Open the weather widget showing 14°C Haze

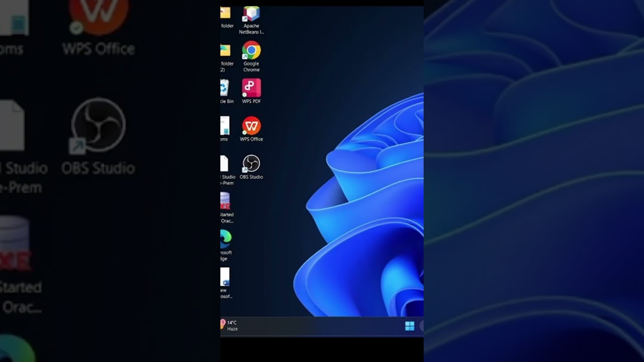coord(229,325)
